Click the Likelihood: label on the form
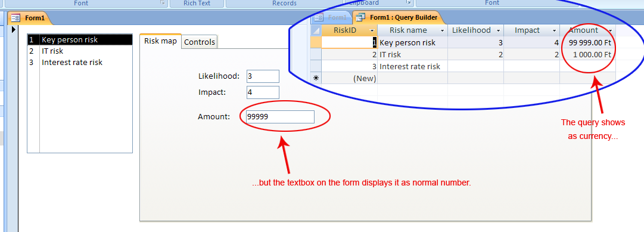644x232 pixels. 219,76
